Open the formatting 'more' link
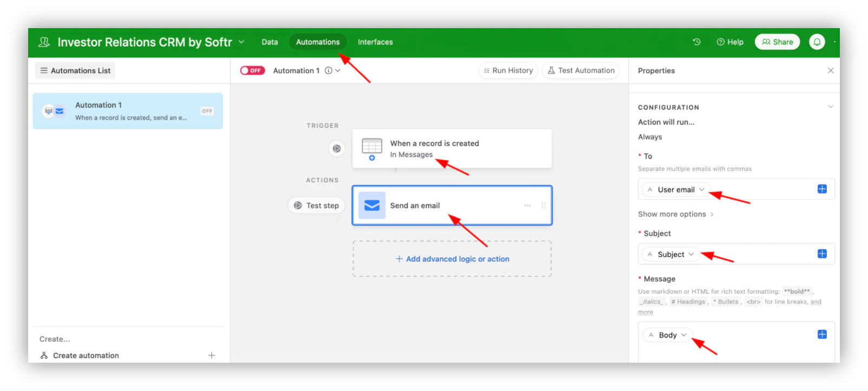 click(x=645, y=312)
